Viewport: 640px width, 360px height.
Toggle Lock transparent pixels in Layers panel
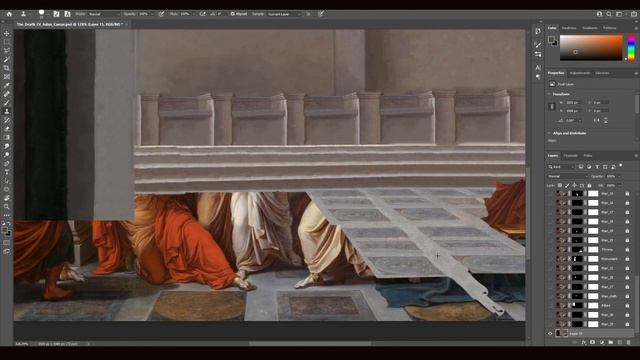point(560,186)
